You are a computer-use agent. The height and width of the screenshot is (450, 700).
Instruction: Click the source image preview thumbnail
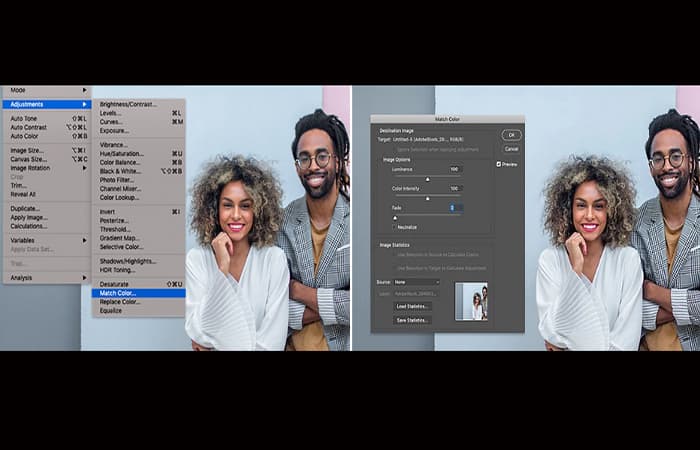click(x=471, y=301)
